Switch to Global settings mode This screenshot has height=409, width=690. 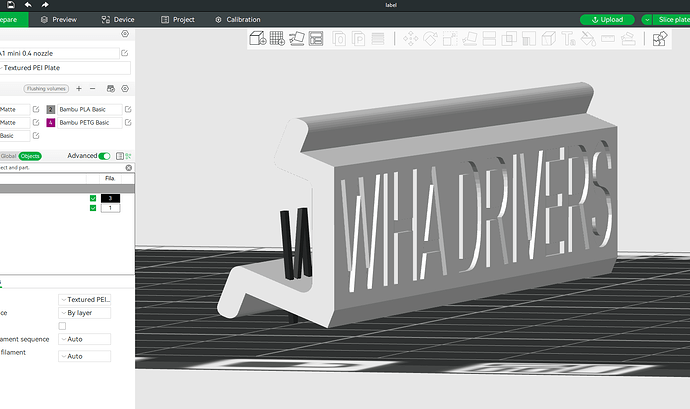pos(8,156)
